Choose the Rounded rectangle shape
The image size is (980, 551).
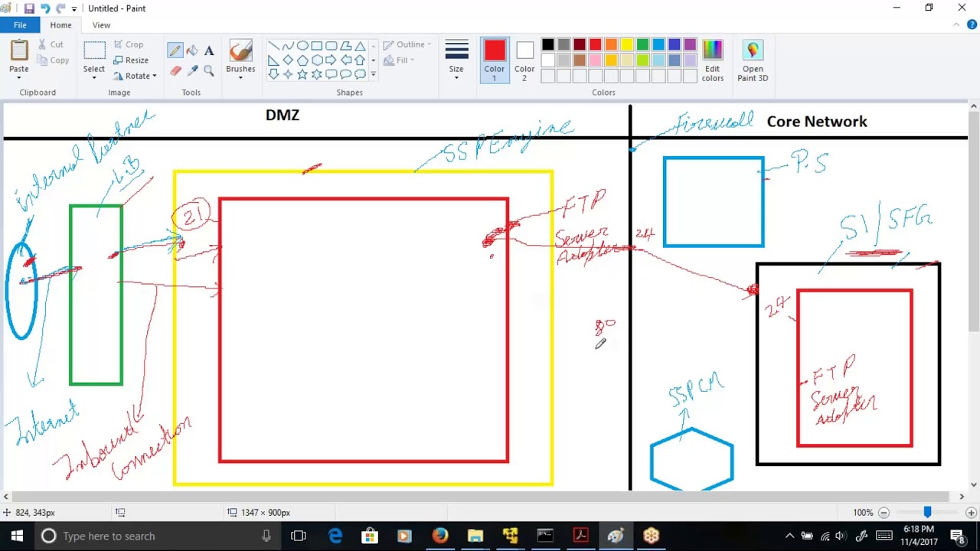(x=332, y=46)
